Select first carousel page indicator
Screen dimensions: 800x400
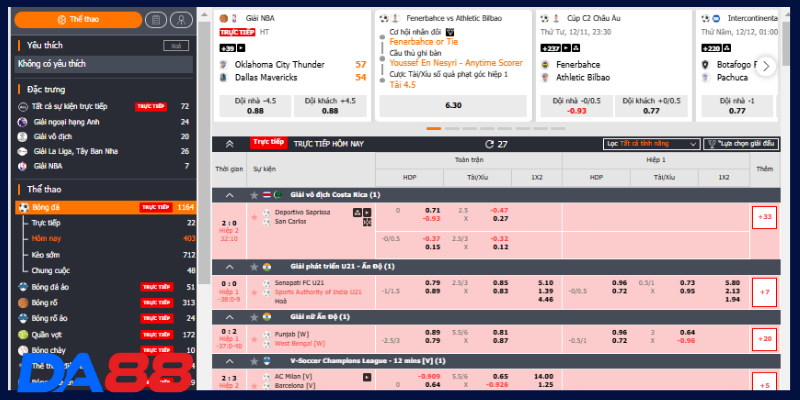(x=434, y=129)
